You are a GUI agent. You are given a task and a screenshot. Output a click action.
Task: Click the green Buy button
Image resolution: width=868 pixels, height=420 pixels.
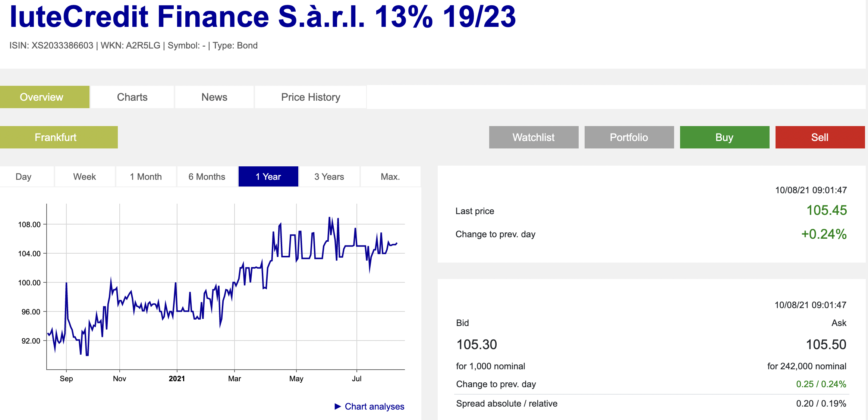click(725, 137)
